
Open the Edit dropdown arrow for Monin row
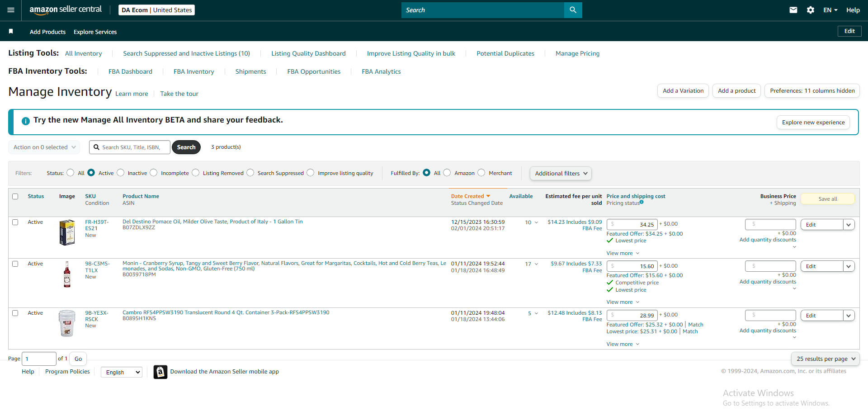point(849,266)
